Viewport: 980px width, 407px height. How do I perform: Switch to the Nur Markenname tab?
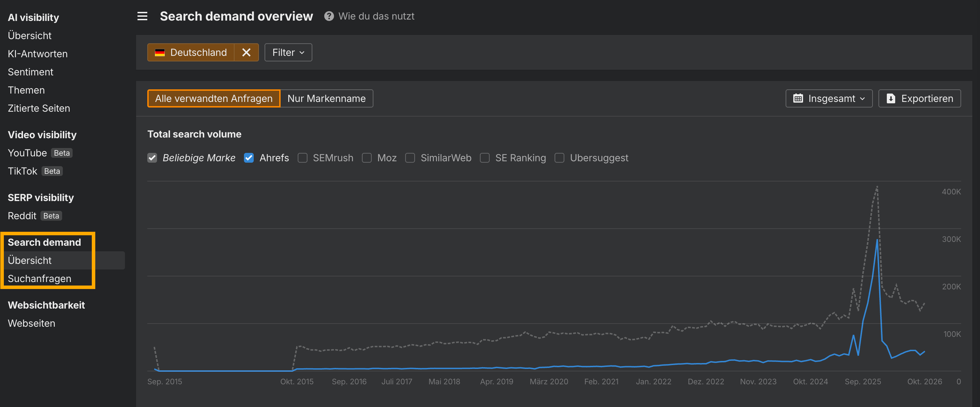click(x=326, y=98)
